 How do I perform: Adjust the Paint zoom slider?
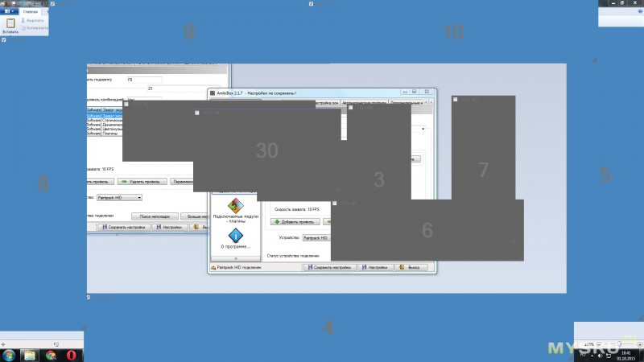619,344
